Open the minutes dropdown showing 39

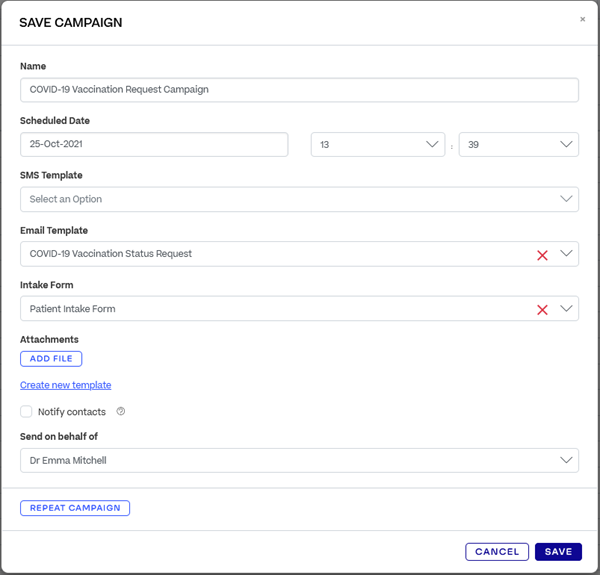pos(518,145)
